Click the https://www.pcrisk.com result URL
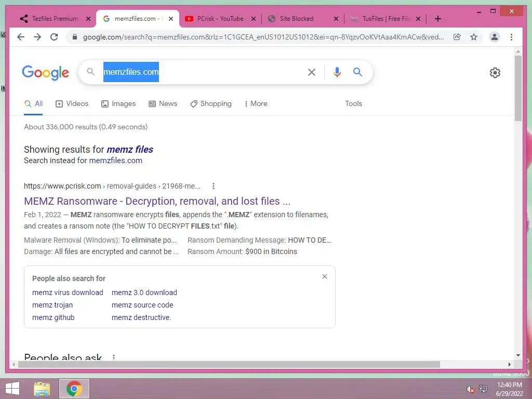532x399 pixels. pos(62,186)
